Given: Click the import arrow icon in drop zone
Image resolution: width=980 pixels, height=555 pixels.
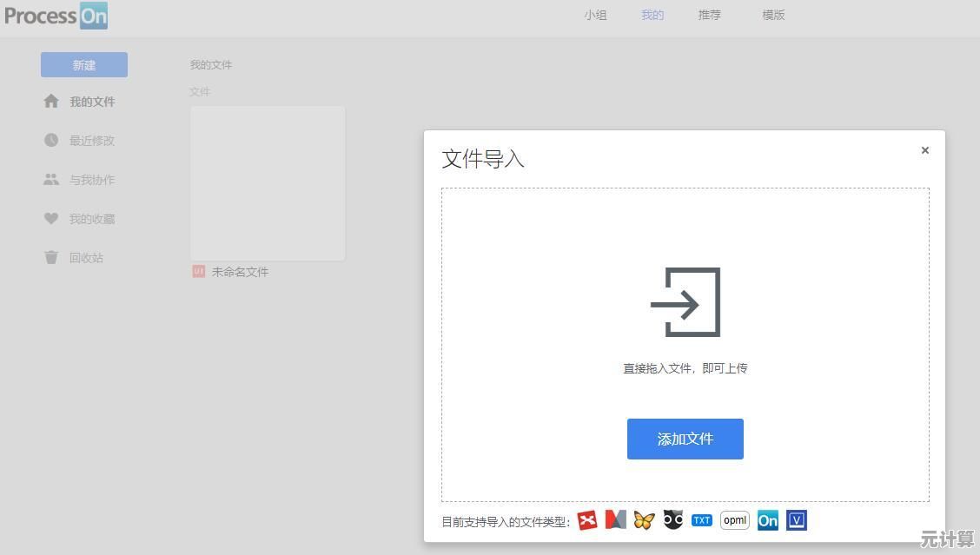Looking at the screenshot, I should 685,302.
